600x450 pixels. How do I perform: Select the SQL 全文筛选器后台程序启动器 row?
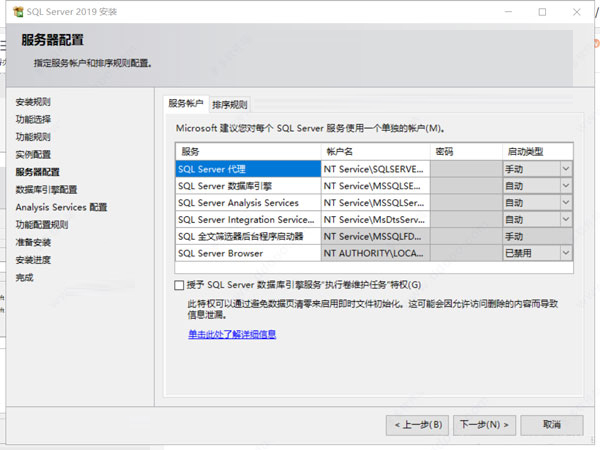[248, 236]
